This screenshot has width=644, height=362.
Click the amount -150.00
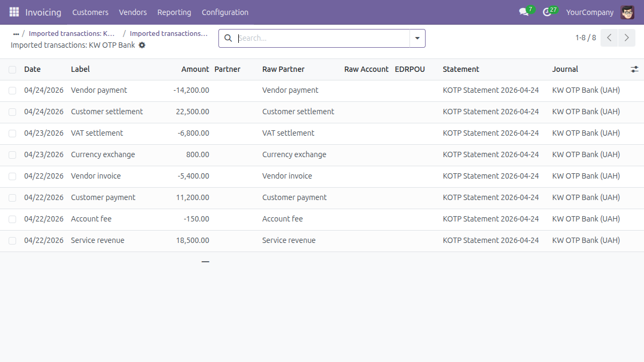coord(196,219)
